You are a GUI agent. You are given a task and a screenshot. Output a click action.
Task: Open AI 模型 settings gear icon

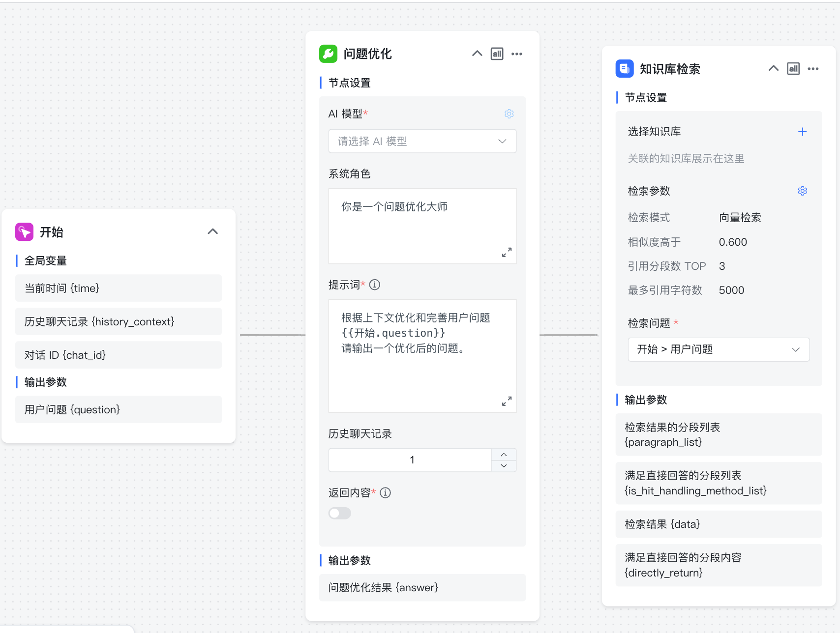coord(509,114)
